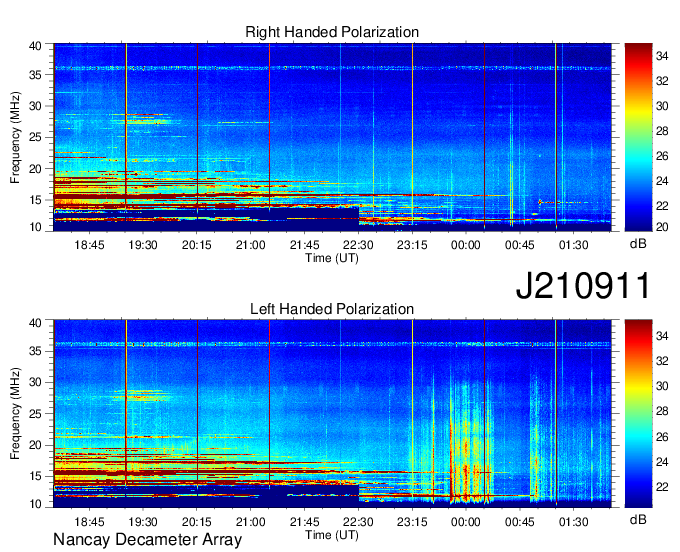Click the 30 dB tick on the Left Handed colorbar
This screenshot has height=552, width=680.
pos(662,386)
